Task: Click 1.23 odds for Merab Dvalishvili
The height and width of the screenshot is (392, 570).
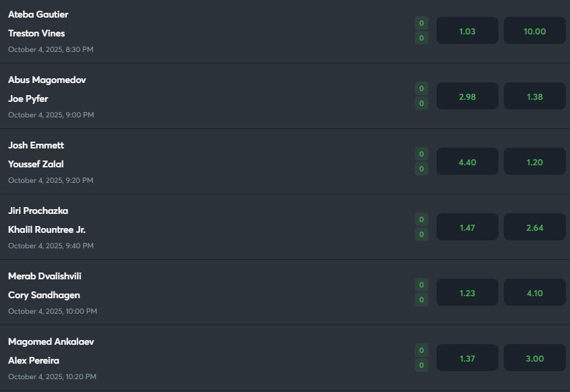Action: coord(467,293)
